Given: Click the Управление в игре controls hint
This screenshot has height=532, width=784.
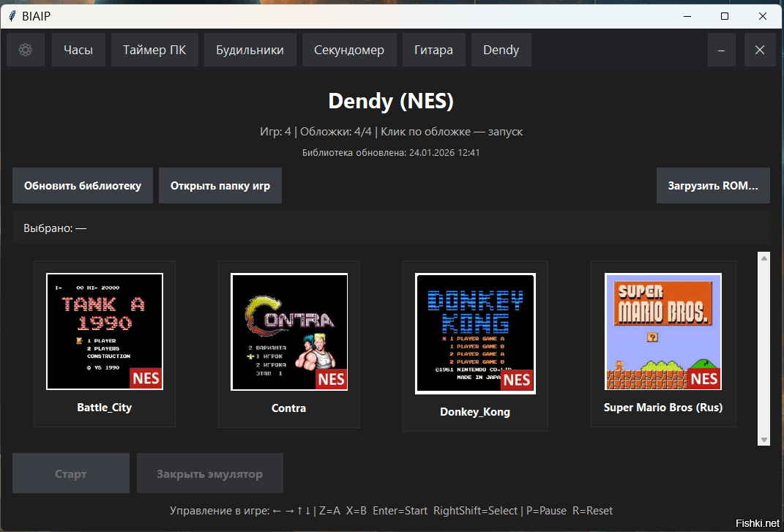Looking at the screenshot, I should (x=391, y=511).
